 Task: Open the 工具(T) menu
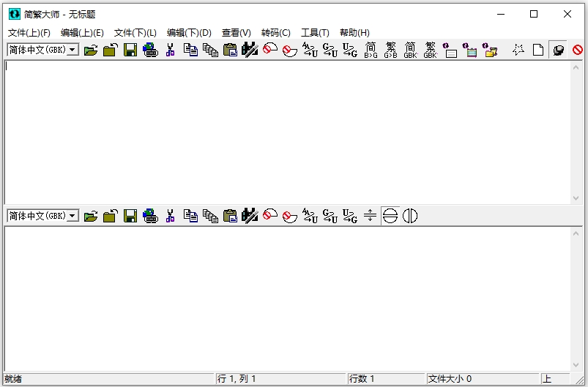tap(315, 33)
